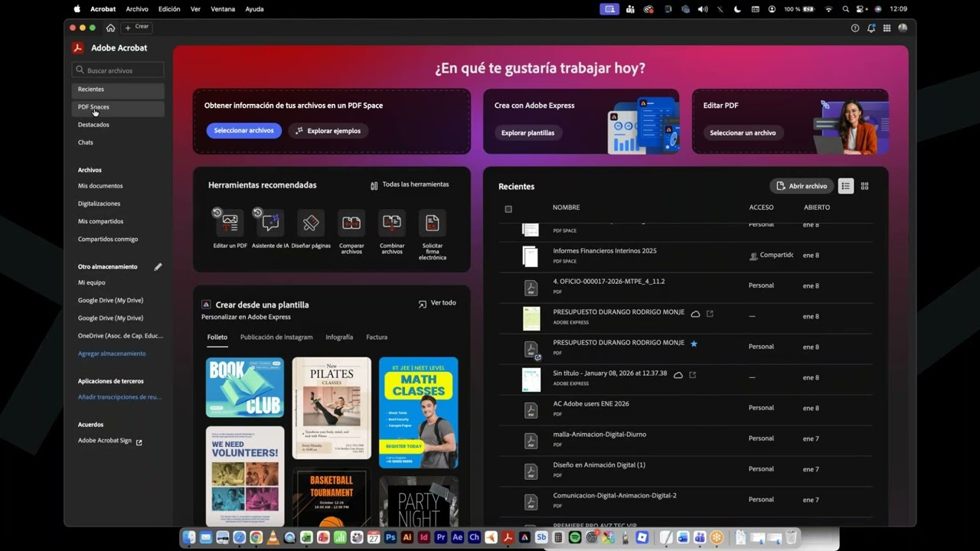This screenshot has width=980, height=551.
Task: Switch to the Publicación de Instagram tab
Action: [276, 337]
